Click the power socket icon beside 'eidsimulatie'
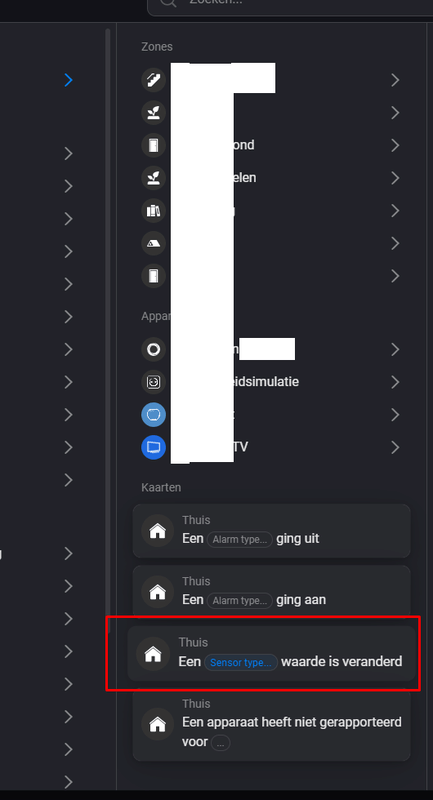Viewport: 433px width, 800px height. click(x=154, y=382)
